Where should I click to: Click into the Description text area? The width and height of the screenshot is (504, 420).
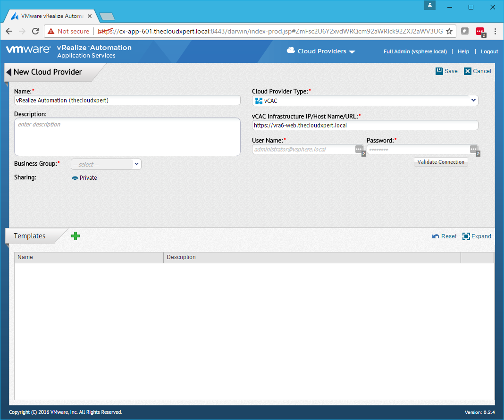click(127, 137)
